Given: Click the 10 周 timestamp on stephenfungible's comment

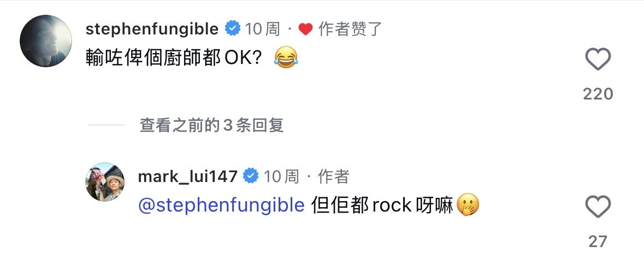Looking at the screenshot, I should click(262, 29).
